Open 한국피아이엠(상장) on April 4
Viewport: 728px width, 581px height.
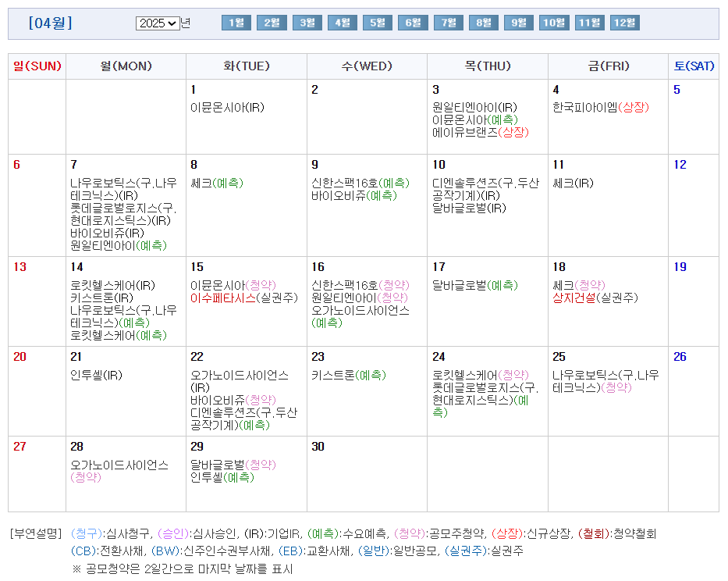pos(601,107)
